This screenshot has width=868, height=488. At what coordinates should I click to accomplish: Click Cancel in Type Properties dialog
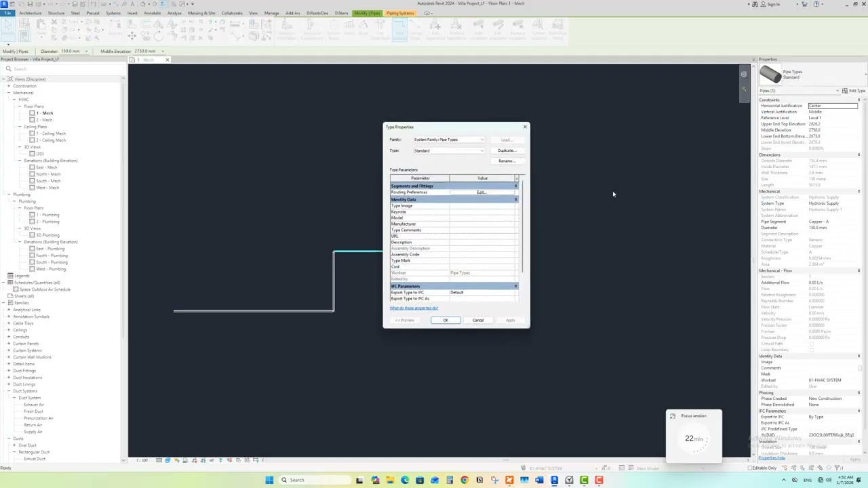478,320
